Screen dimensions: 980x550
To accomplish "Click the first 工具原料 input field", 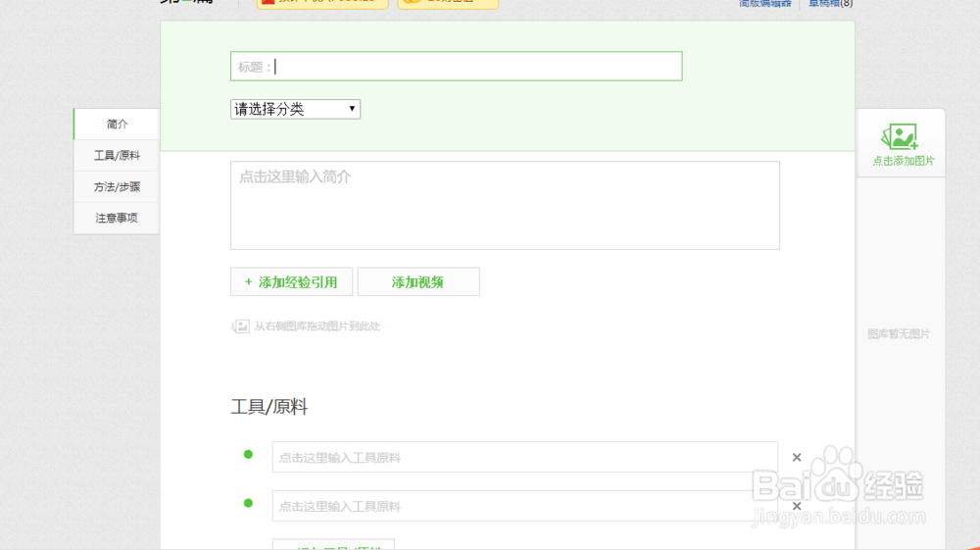I will (x=525, y=457).
